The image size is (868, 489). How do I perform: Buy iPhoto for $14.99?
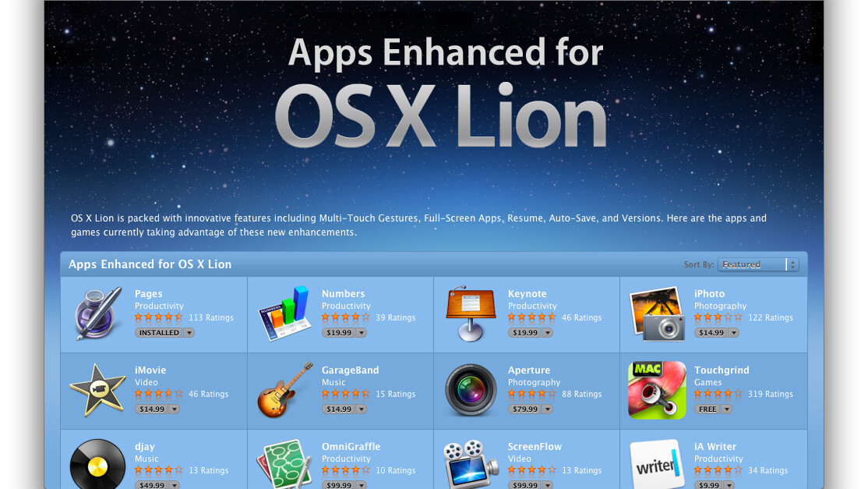coord(711,333)
